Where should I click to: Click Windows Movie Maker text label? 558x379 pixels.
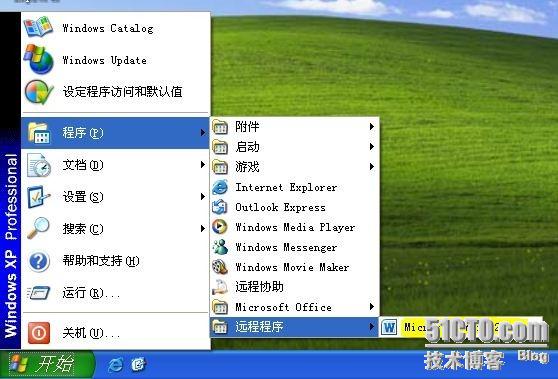(292, 267)
